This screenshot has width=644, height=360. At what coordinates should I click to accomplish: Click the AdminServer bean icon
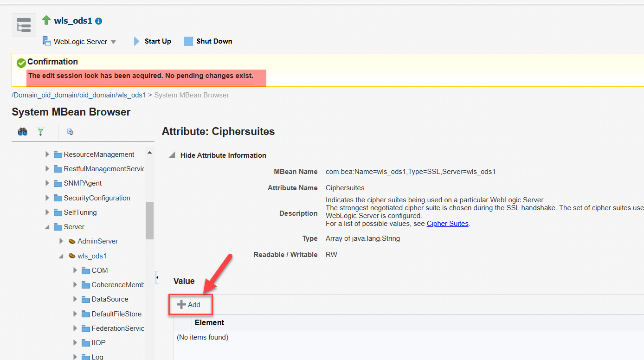pyautogui.click(x=72, y=241)
